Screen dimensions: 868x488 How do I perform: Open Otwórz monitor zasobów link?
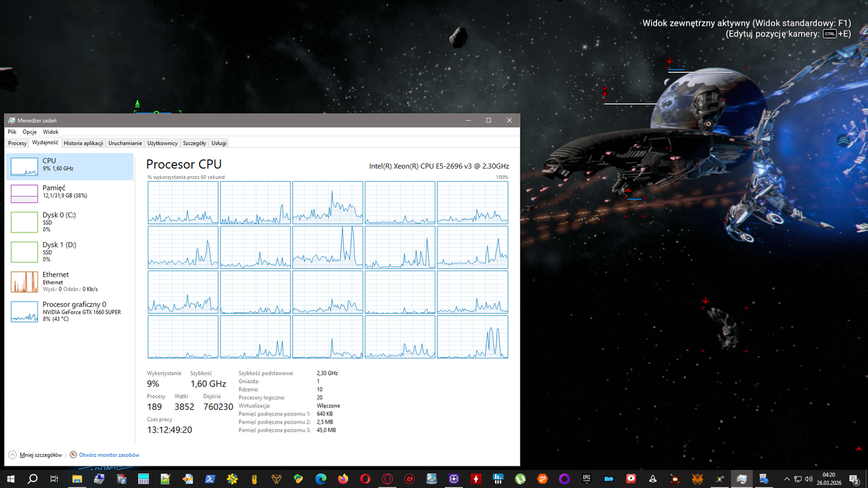(109, 455)
